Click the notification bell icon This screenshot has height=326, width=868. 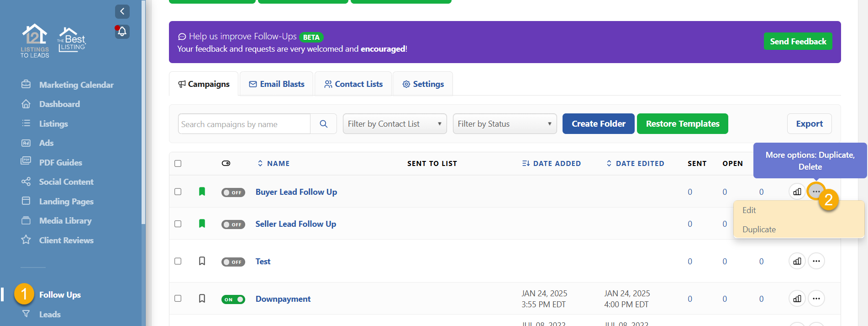pos(122,32)
